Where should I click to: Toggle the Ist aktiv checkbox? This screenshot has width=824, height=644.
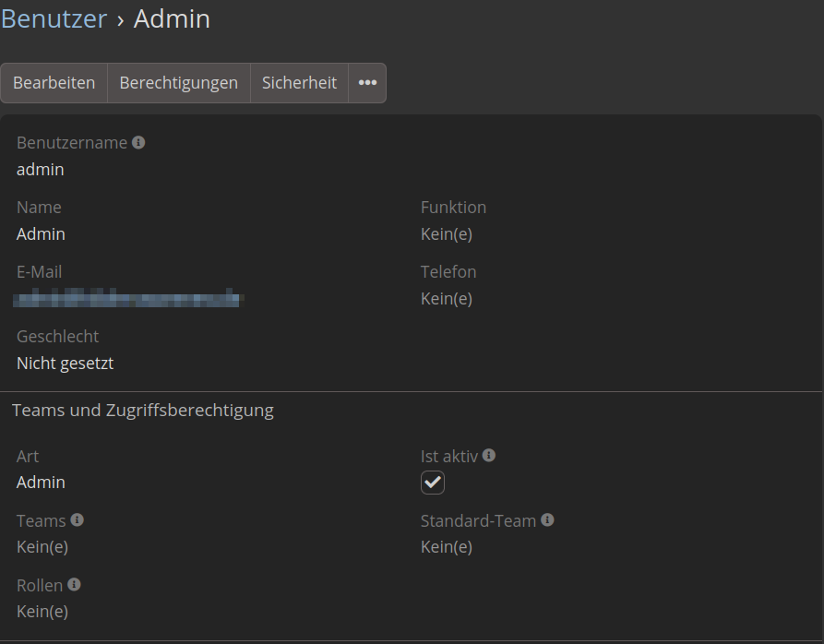click(x=433, y=483)
